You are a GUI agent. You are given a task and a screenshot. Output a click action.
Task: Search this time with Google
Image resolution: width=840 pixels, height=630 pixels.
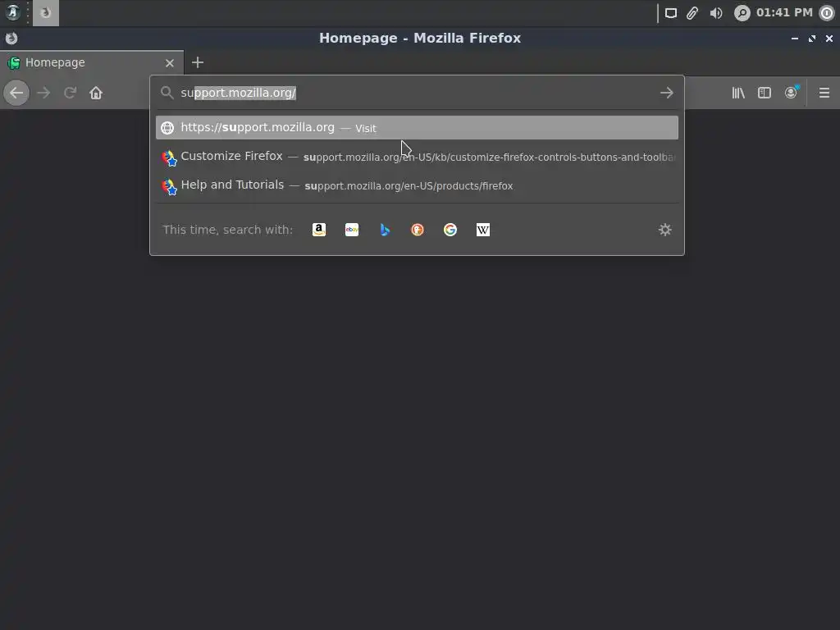pos(450,230)
